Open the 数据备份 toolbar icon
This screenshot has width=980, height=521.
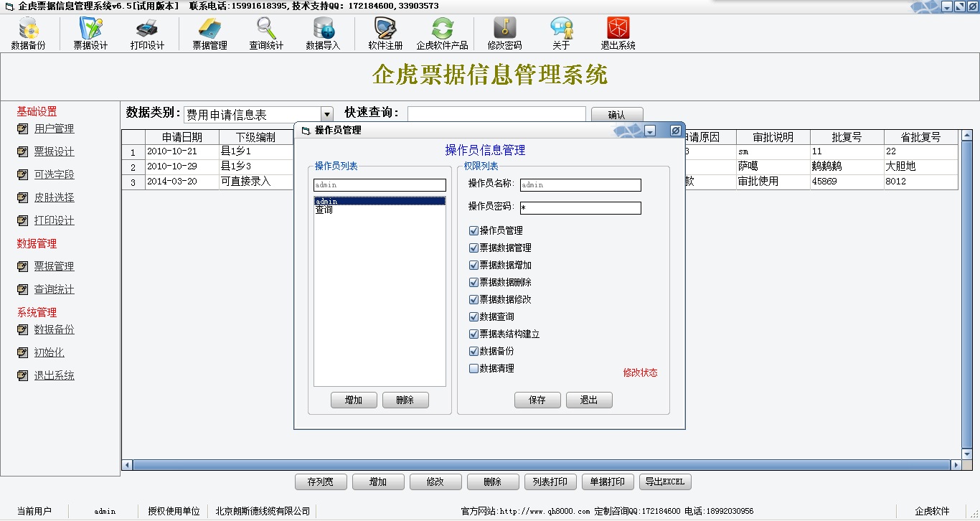[x=29, y=33]
